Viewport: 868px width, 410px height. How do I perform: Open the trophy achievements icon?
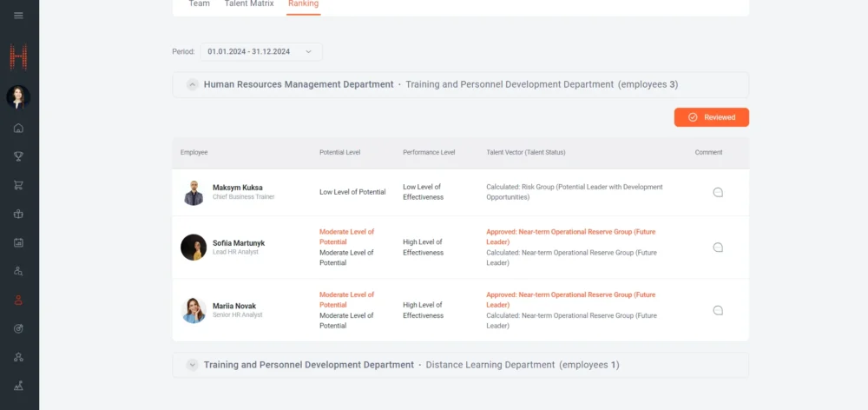coord(19,156)
